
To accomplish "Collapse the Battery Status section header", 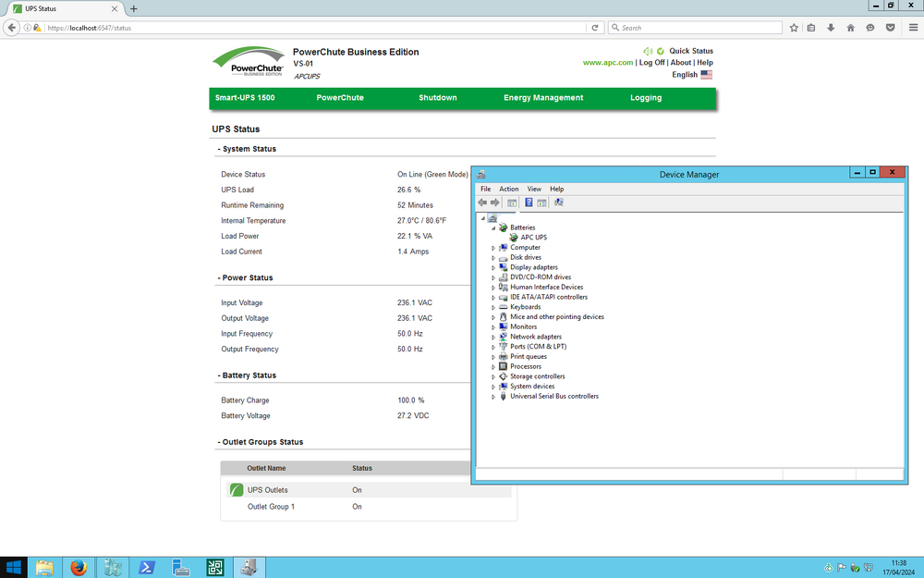I will [247, 375].
